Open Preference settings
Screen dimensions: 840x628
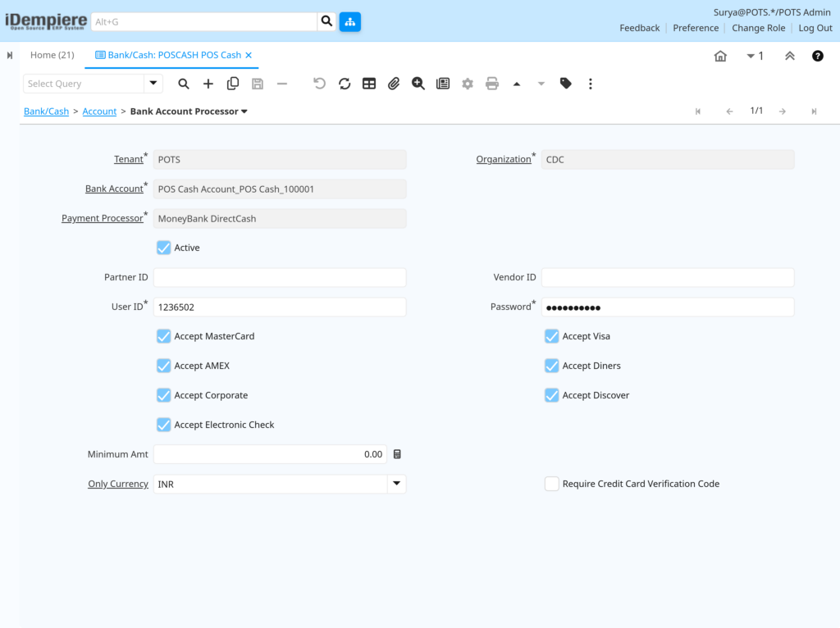[x=696, y=28]
